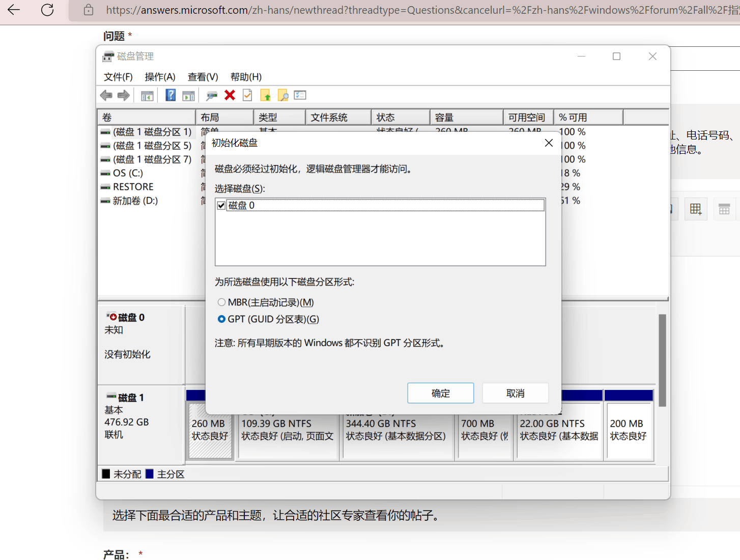Click the 260 MB partition block
The image size is (740, 560).
tap(210, 431)
